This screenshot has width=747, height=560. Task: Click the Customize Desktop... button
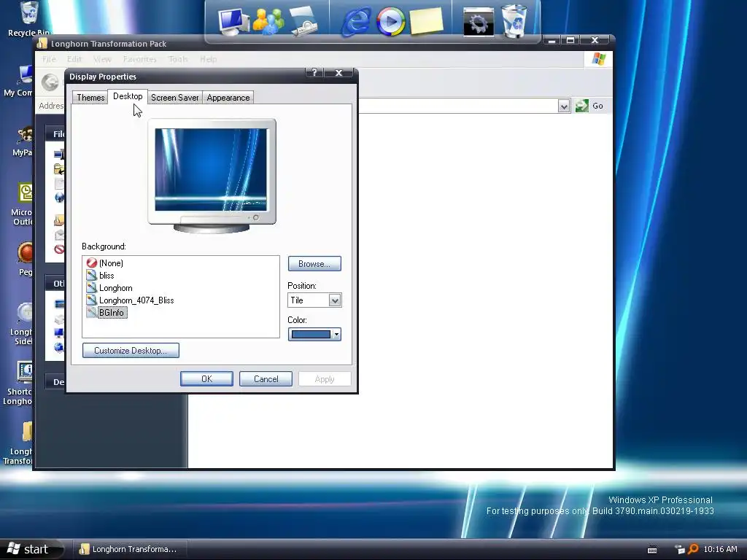[x=131, y=351]
